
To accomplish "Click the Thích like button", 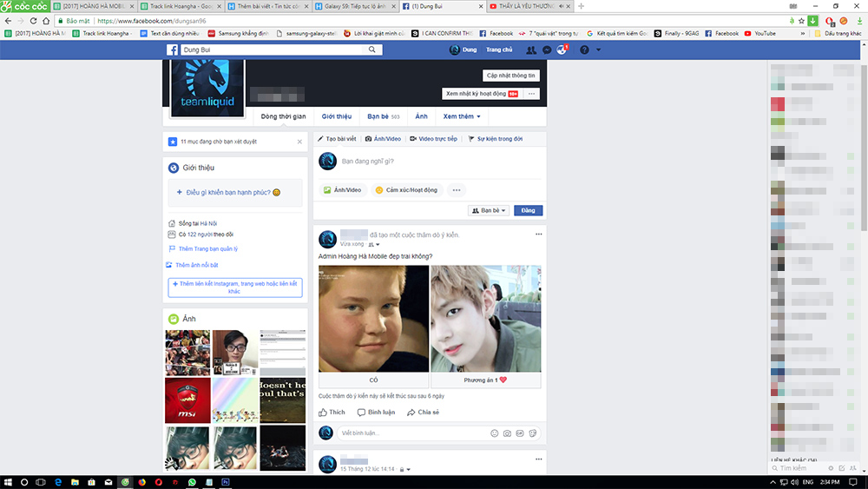I will (332, 412).
